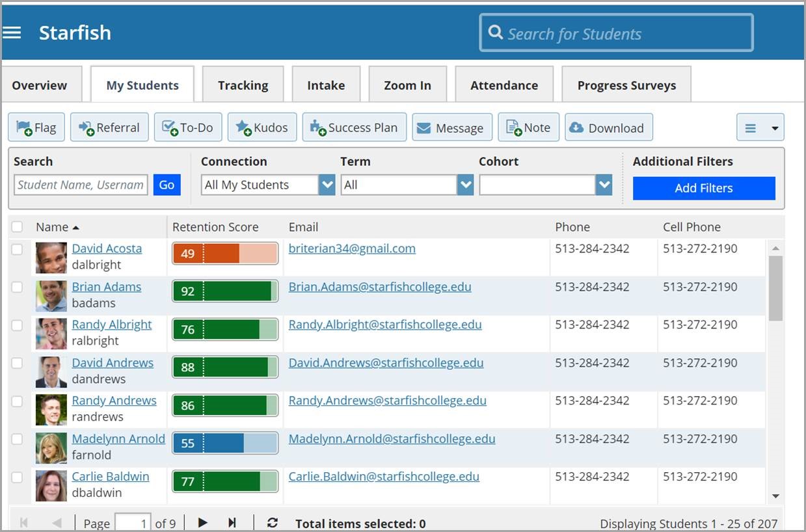Click the Flag toolbar button
806x532 pixels.
pyautogui.click(x=36, y=127)
